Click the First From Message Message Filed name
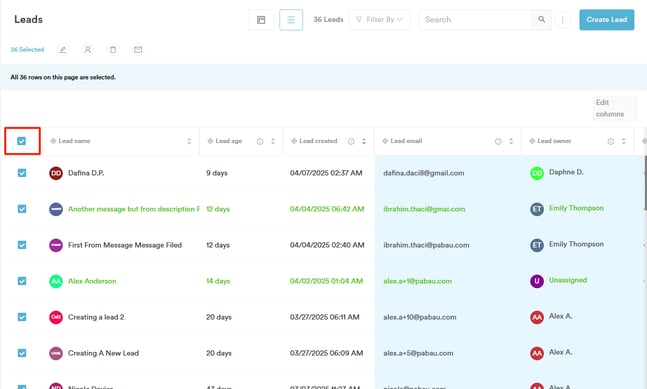The width and height of the screenshot is (647, 389). click(x=125, y=245)
